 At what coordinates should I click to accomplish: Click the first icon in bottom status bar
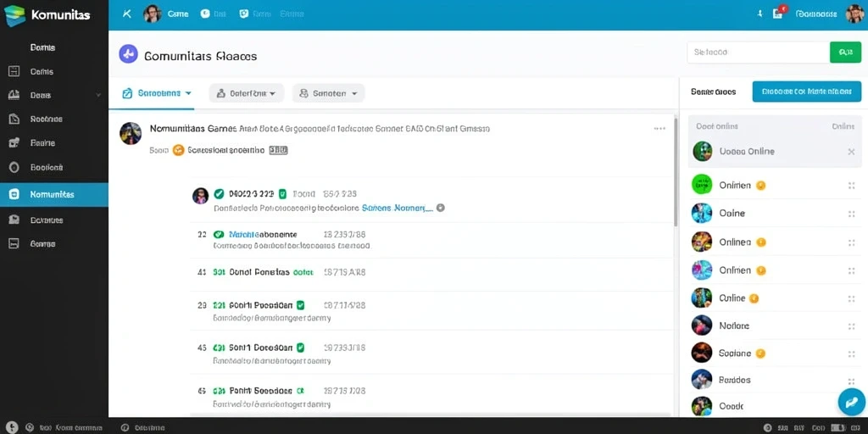(x=12, y=427)
